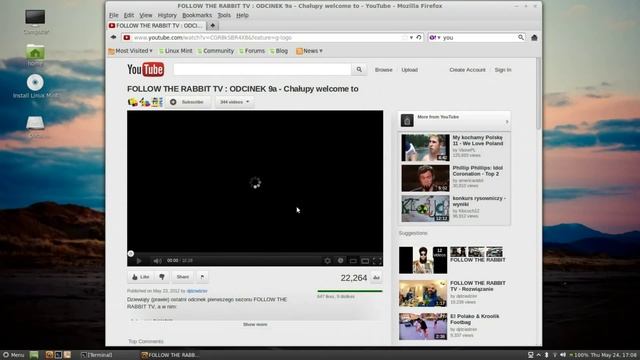Image resolution: width=640 pixels, height=360 pixels.
Task: Open Computer desktop icon
Action: [x=36, y=21]
